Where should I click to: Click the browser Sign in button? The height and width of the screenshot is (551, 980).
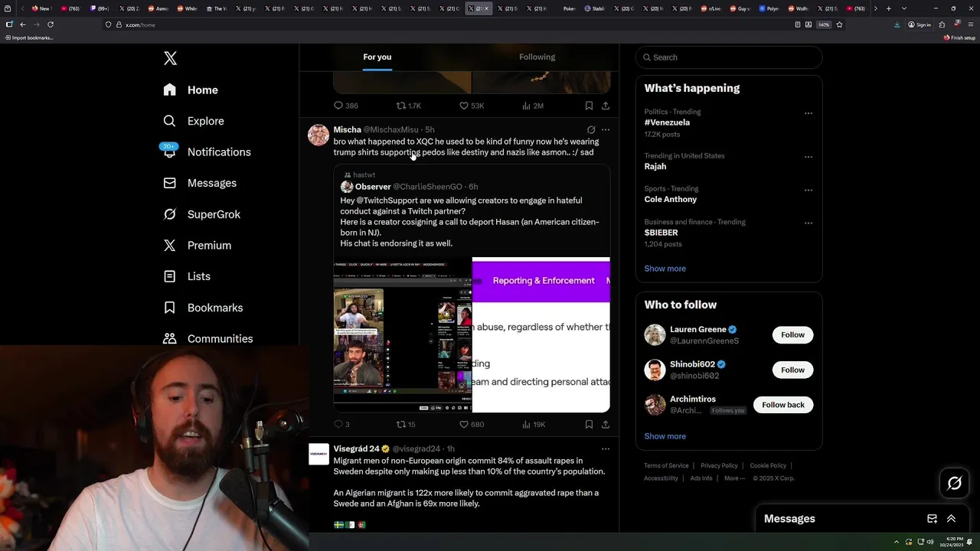920,24
